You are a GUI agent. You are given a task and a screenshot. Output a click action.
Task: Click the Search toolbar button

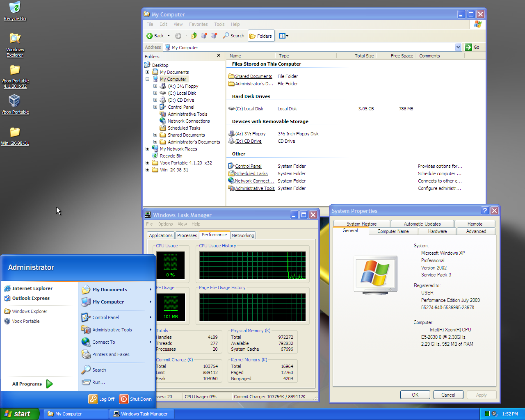point(233,36)
